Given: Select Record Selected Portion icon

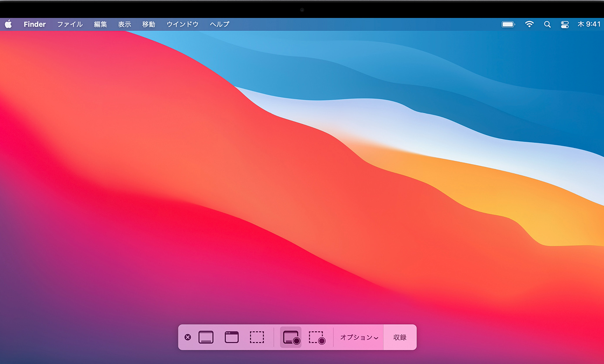Looking at the screenshot, I should [x=317, y=337].
